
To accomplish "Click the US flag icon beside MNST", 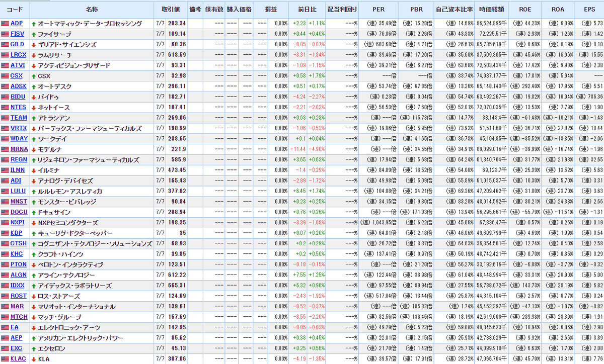I will coord(5,202).
